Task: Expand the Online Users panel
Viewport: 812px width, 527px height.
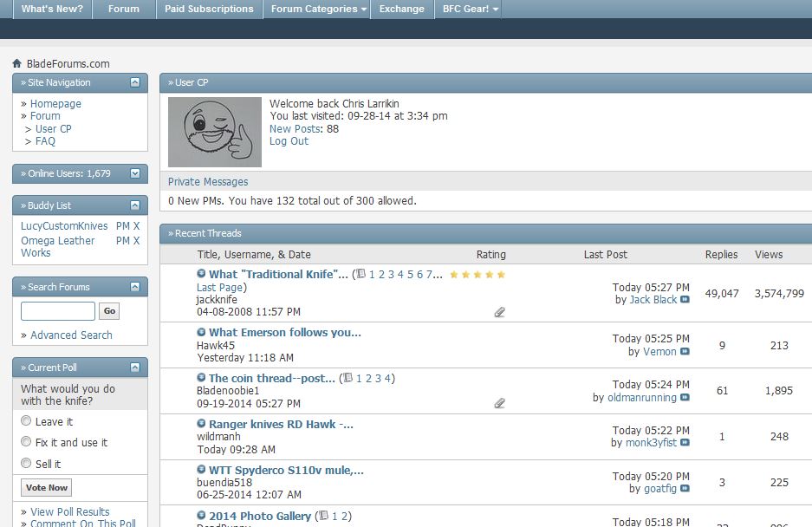Action: (135, 173)
